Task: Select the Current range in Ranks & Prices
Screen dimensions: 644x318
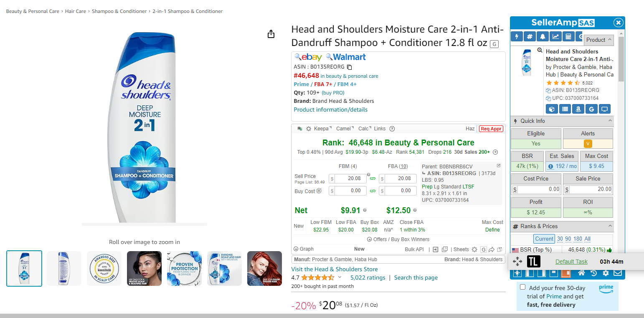Action: pos(544,239)
